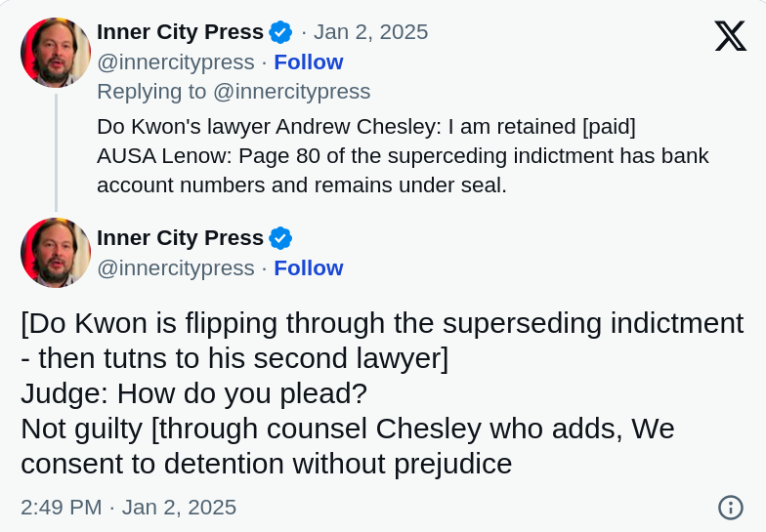The width and height of the screenshot is (766, 532).
Task: Follow Inner City Press from the main tweet
Action: click(309, 268)
